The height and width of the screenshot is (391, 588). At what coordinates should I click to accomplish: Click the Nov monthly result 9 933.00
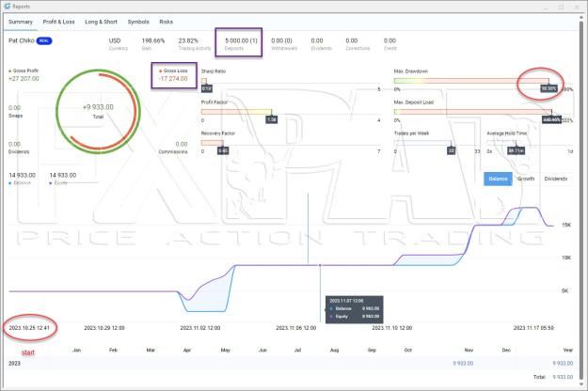pos(463,364)
